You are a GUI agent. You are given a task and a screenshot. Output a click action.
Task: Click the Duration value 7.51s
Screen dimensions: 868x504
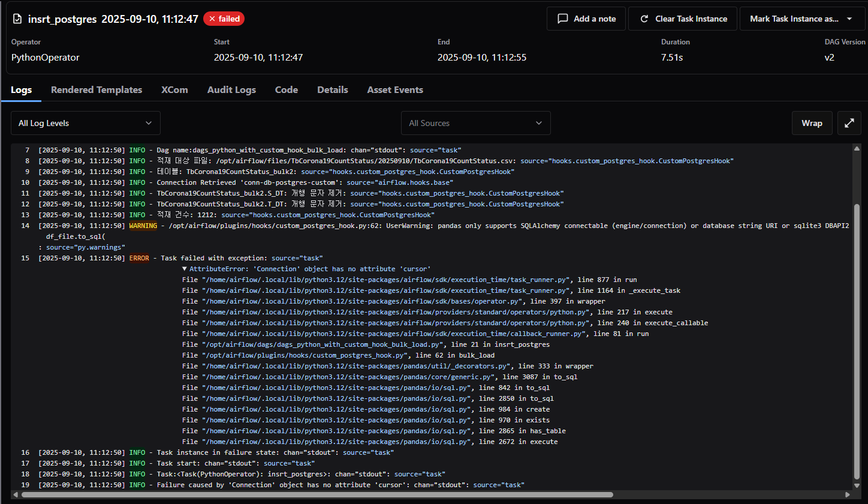(672, 58)
